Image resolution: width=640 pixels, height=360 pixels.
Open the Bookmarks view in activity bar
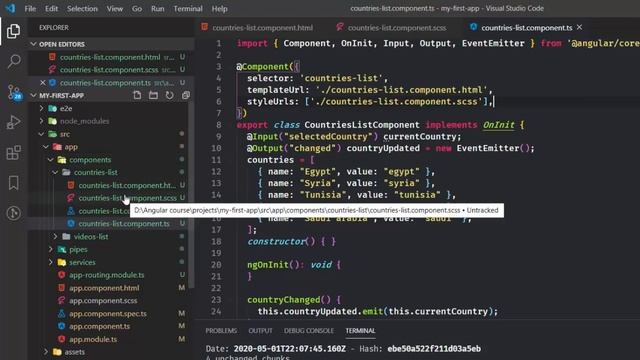click(x=13, y=183)
